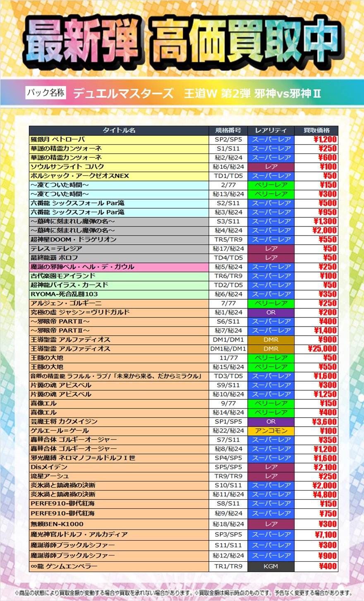
Task: Select card name RYOMA-死合乱闘103
Action: pyautogui.click(x=64, y=294)
